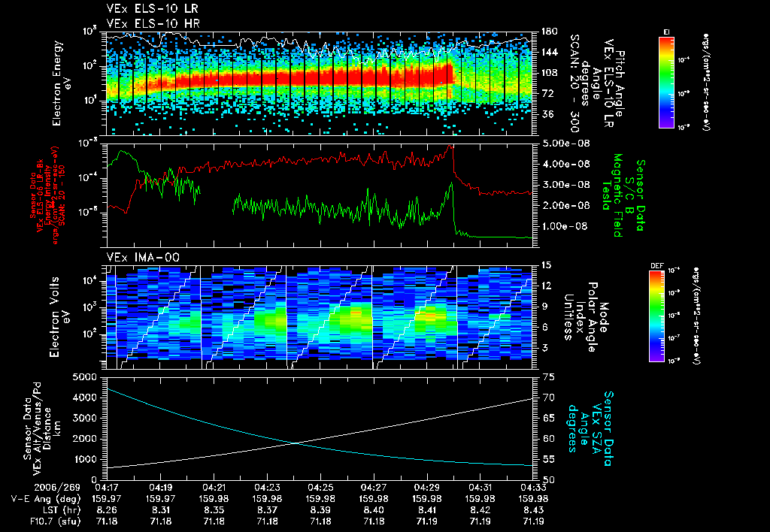Click the 'Polar Angle Index Unitless' axis label
The image size is (770, 532).
pos(580,317)
